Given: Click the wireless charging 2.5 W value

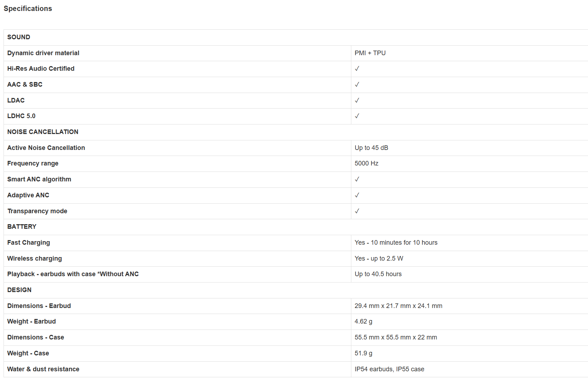Looking at the screenshot, I should click(x=379, y=258).
